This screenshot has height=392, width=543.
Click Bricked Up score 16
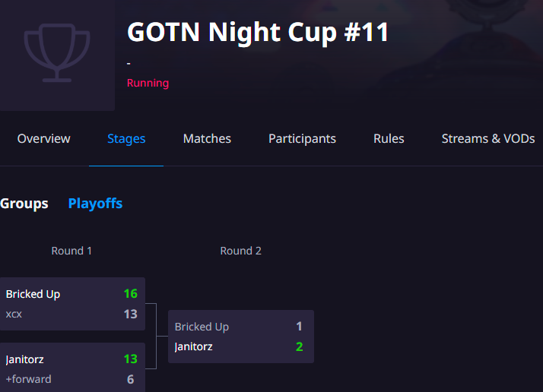coord(131,294)
